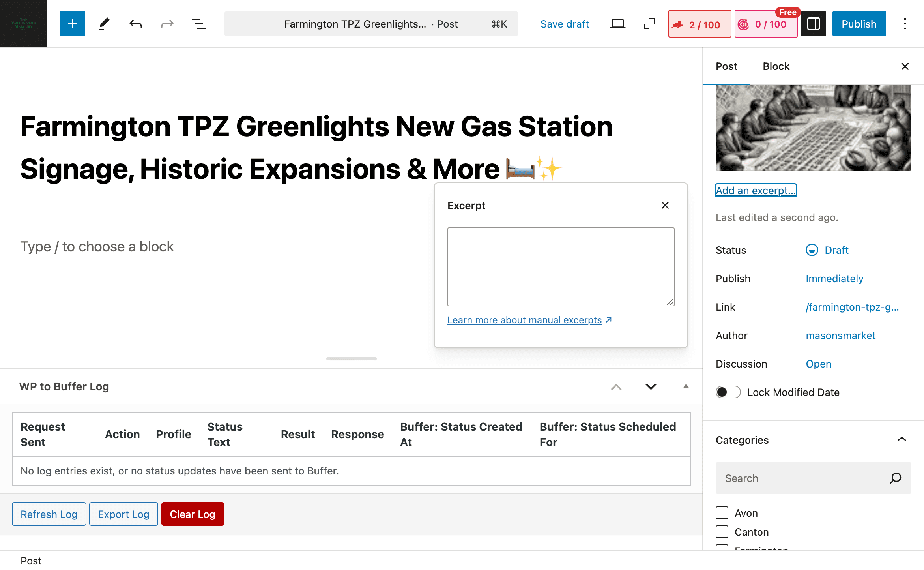Viewport: 924px width, 570px height.
Task: Open the Options three-dot menu
Action: (905, 24)
